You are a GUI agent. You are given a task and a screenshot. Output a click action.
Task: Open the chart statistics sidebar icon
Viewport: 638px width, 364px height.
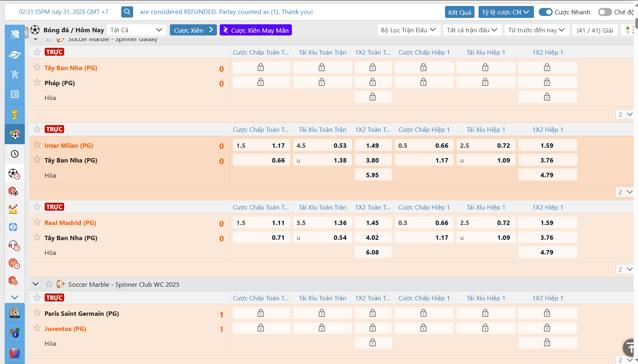tap(14, 209)
